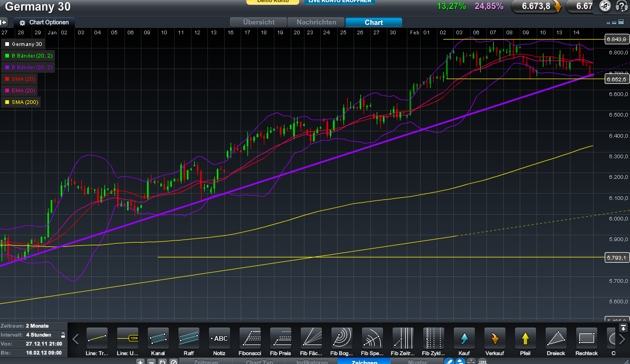The image size is (630, 364).
Task: Toggle the Germany 30 series in legend
Action: (x=23, y=44)
